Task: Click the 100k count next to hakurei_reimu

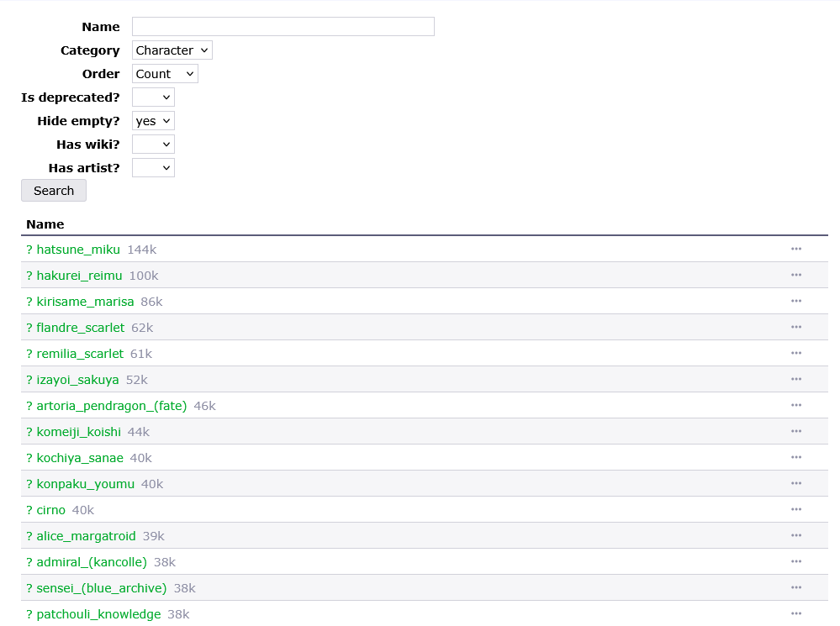Action: pyautogui.click(x=144, y=276)
